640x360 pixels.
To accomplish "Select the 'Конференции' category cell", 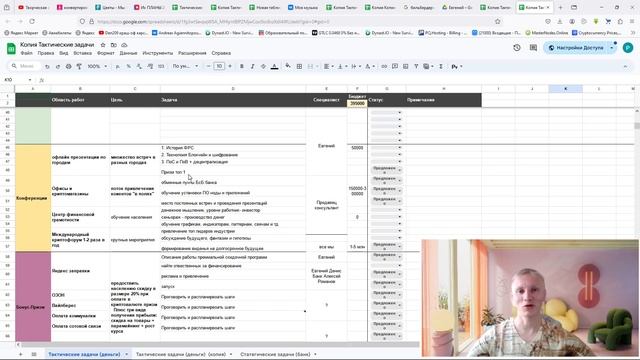I will (33, 198).
